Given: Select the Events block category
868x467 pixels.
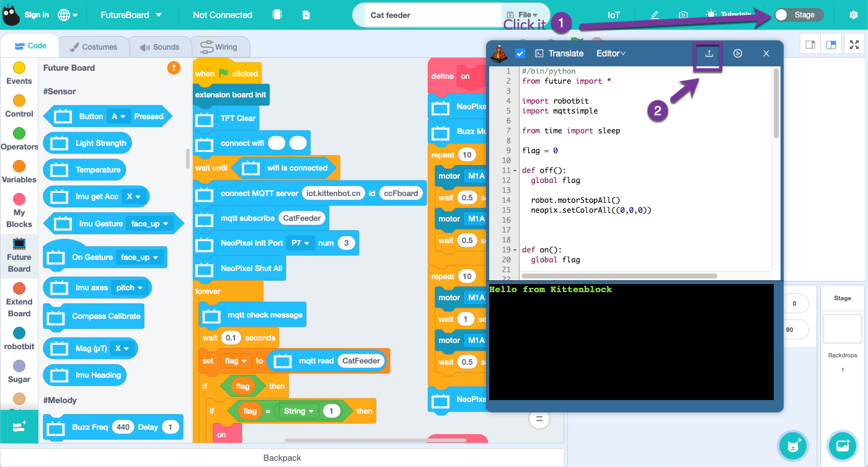Looking at the screenshot, I should 19,73.
